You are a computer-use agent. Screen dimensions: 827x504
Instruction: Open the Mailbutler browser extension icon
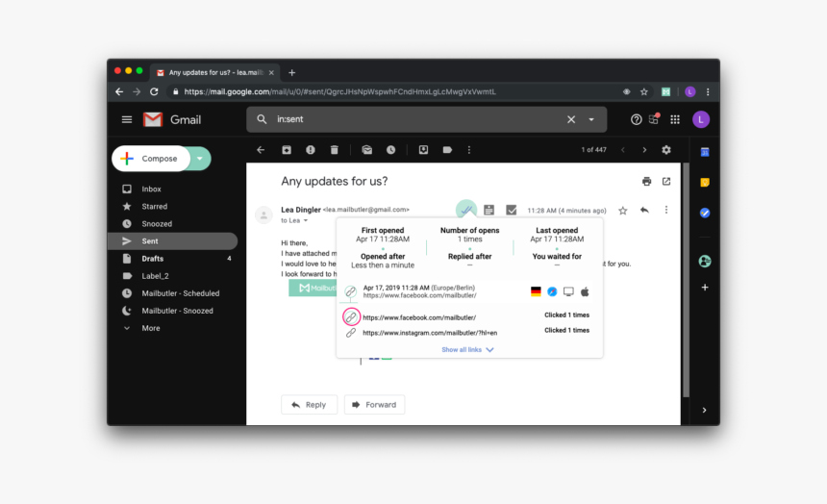pos(666,91)
